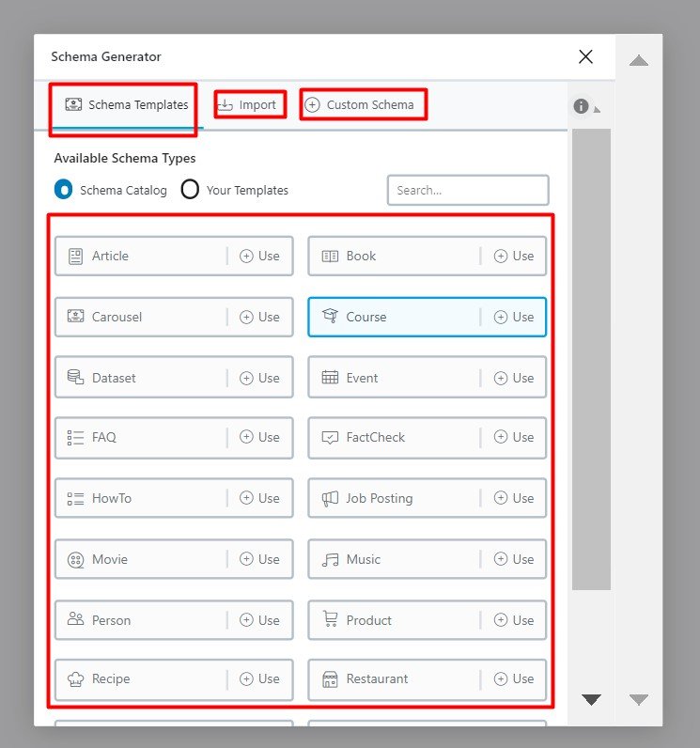Image resolution: width=700 pixels, height=748 pixels.
Task: Switch to the Import tab
Action: click(x=250, y=104)
